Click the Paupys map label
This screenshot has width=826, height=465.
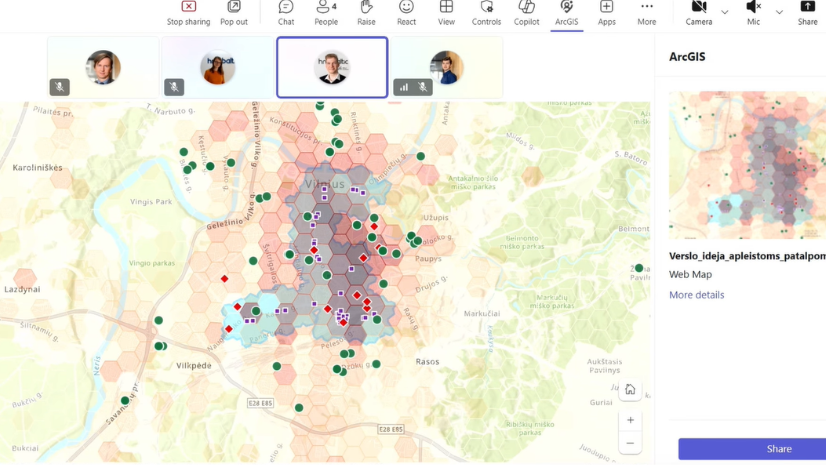tap(428, 259)
